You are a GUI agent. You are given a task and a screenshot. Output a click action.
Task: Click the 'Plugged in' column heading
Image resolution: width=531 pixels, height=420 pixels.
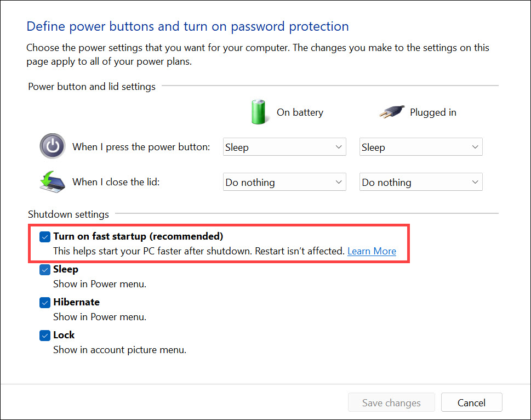[433, 112]
